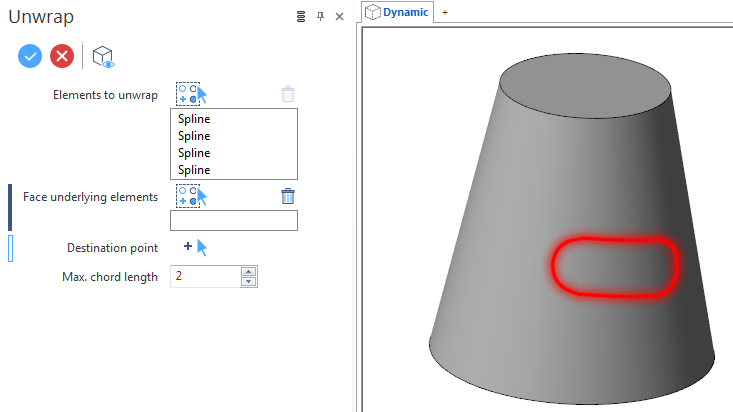Confirm the Unwrap operation with the blue checkmark
Viewport: 733px width, 412px height.
[30, 56]
